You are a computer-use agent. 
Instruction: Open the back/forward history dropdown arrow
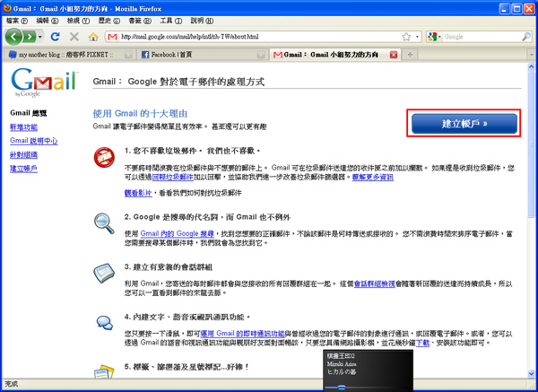point(40,37)
